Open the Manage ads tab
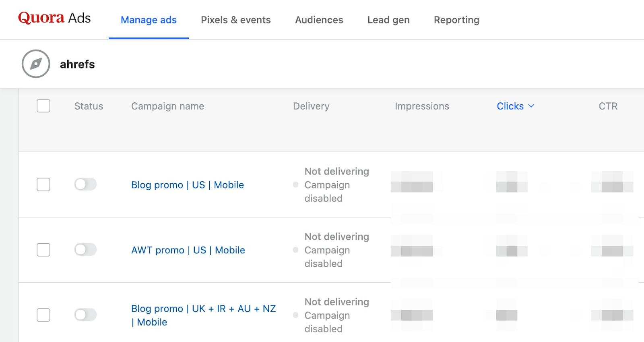The width and height of the screenshot is (644, 342). pyautogui.click(x=149, y=20)
